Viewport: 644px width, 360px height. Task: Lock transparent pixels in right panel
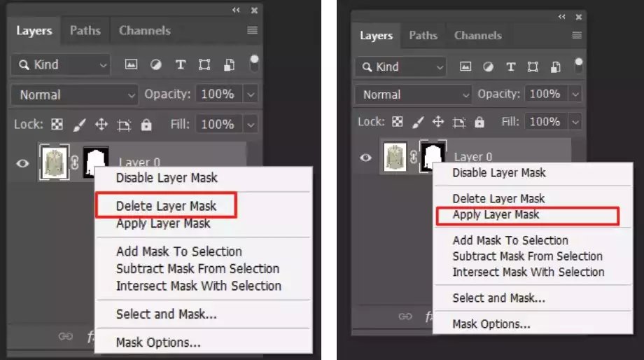397,122
